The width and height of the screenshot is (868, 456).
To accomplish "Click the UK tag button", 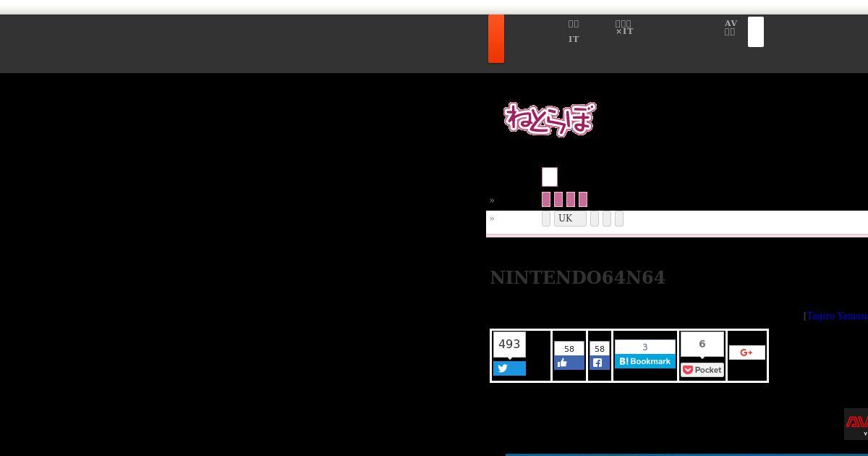I will pyautogui.click(x=570, y=219).
